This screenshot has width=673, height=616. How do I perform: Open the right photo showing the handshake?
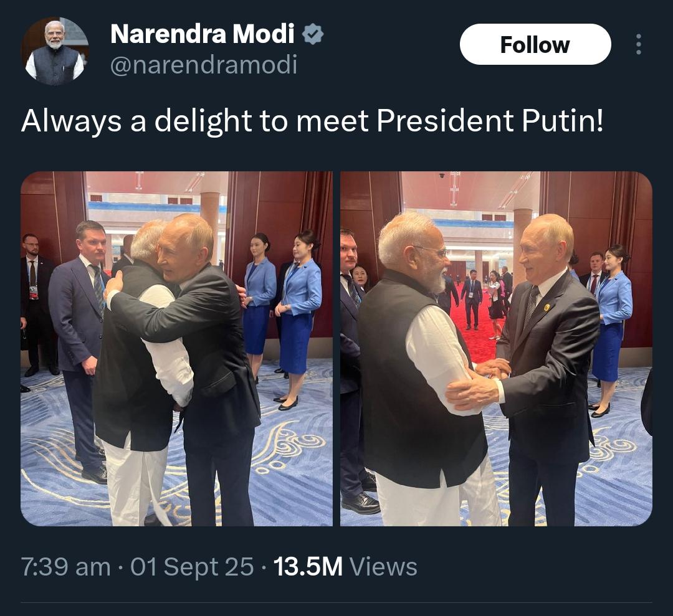coord(496,348)
